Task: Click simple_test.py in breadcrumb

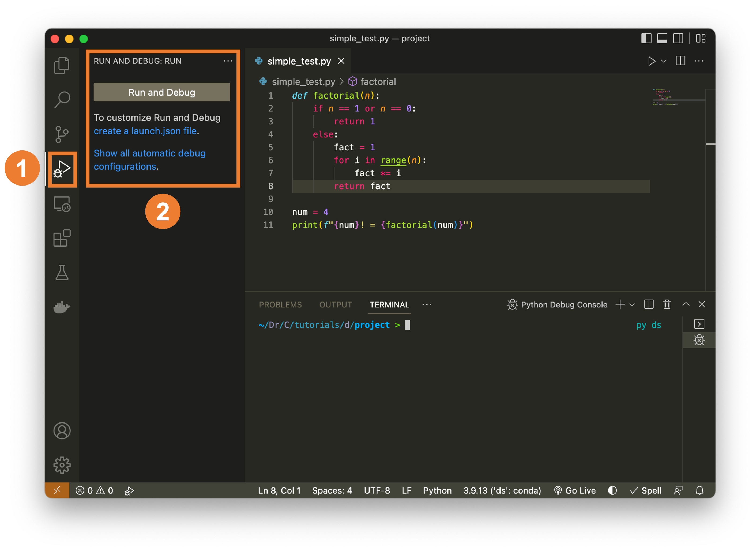Action: [x=303, y=82]
